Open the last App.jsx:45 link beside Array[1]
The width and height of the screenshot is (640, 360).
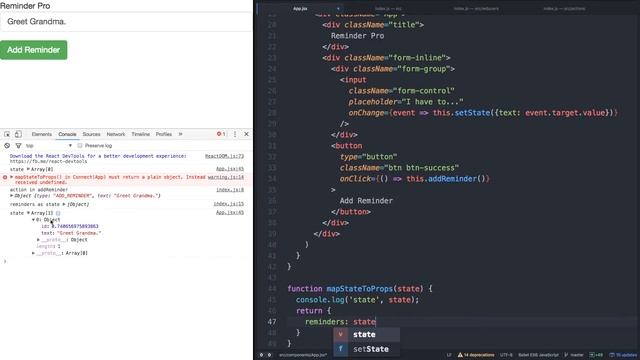point(230,213)
